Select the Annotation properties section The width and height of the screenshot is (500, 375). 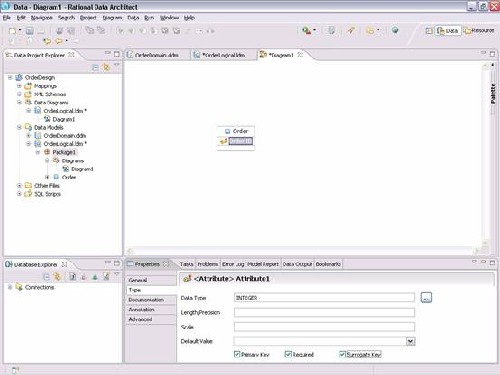151,309
